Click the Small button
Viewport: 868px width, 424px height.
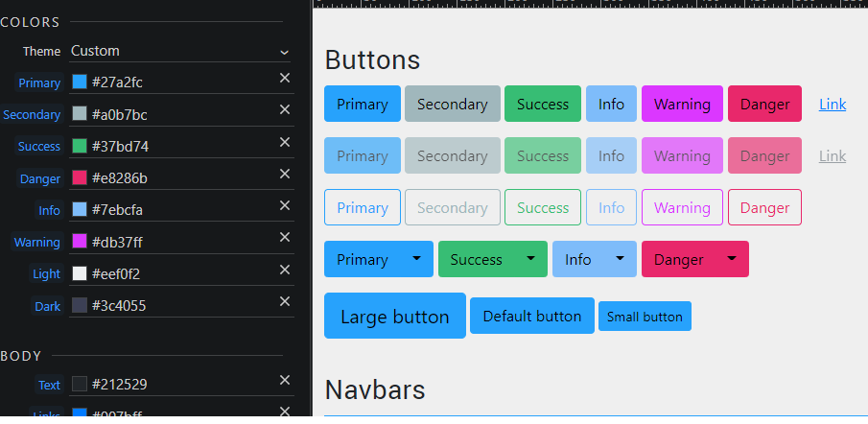point(645,317)
